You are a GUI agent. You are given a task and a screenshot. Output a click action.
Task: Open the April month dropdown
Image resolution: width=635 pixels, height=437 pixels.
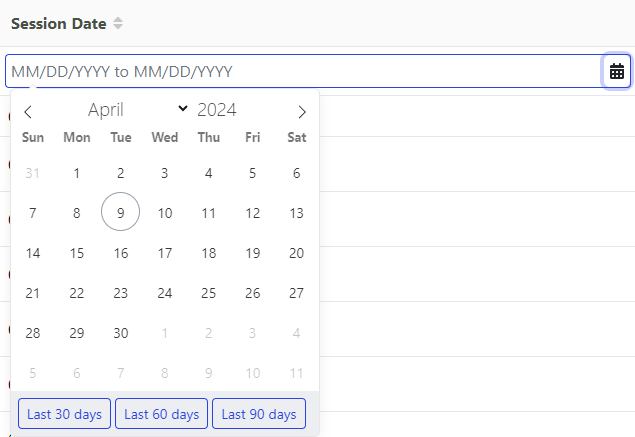(137, 110)
